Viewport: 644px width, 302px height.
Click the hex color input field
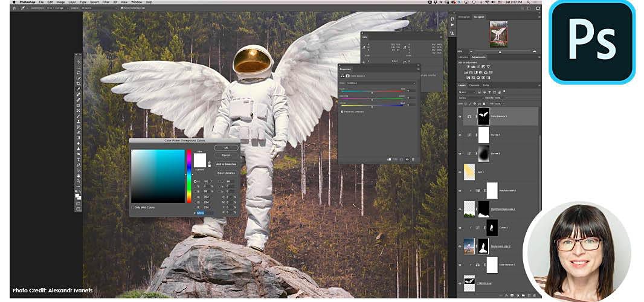pyautogui.click(x=204, y=213)
